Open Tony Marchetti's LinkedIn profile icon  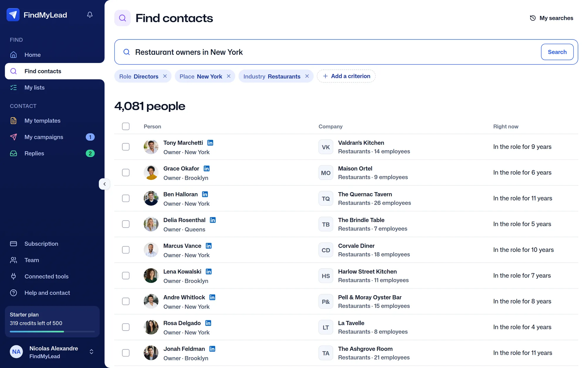(210, 143)
